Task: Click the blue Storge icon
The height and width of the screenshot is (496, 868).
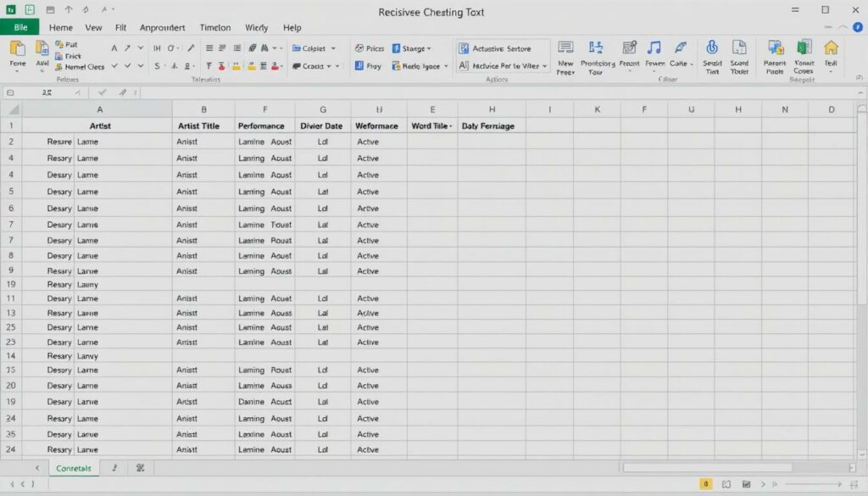Action: tap(397, 48)
